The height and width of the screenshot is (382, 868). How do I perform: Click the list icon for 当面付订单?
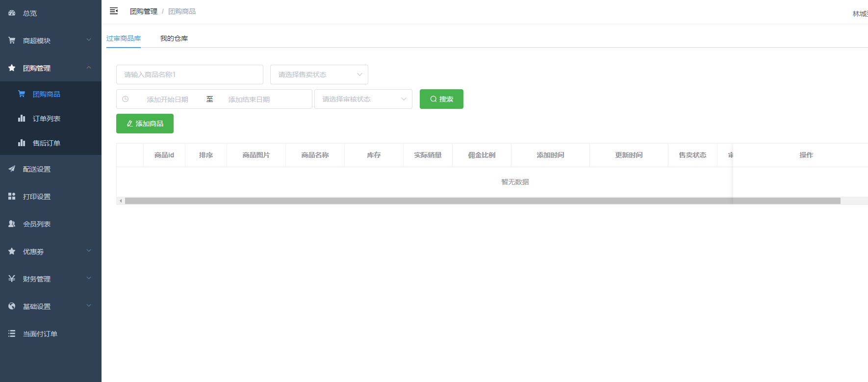(x=12, y=333)
